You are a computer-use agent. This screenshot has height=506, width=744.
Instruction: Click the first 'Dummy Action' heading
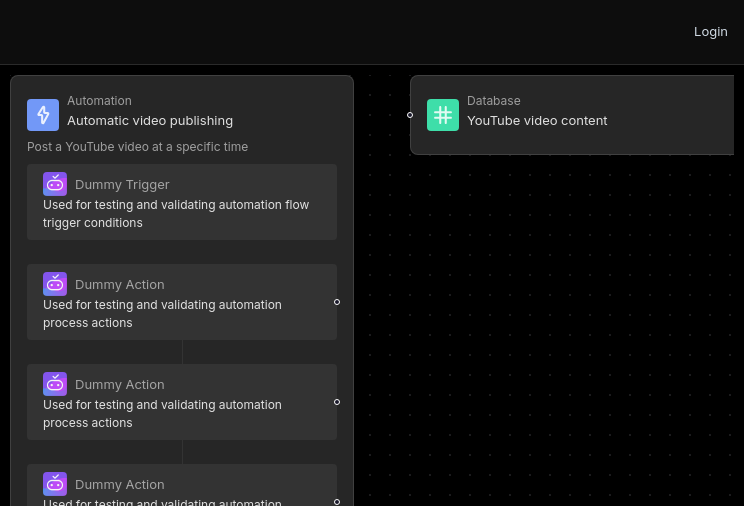coord(120,285)
